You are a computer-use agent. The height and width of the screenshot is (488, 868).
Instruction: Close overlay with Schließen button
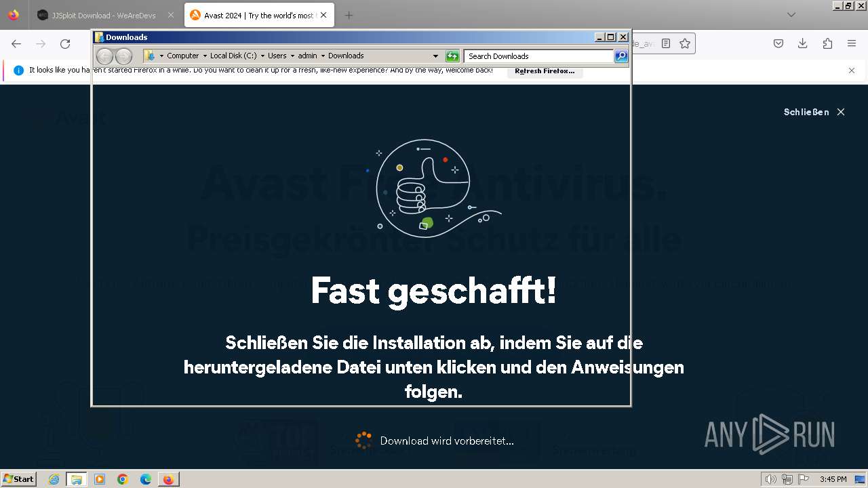tap(814, 112)
